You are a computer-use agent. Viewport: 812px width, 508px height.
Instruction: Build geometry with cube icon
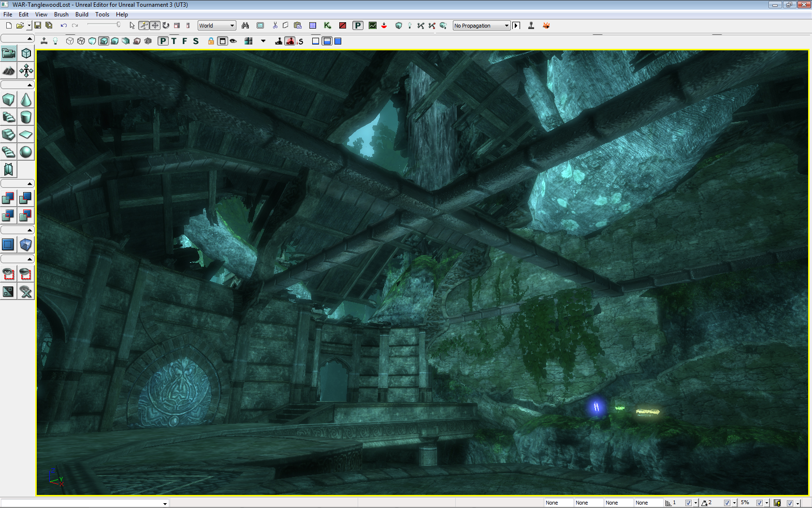point(399,26)
